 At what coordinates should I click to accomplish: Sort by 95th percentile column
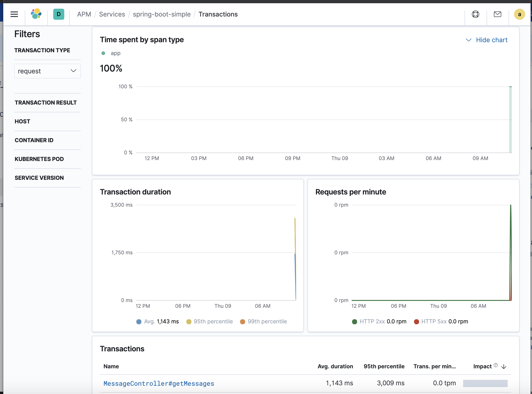(384, 366)
